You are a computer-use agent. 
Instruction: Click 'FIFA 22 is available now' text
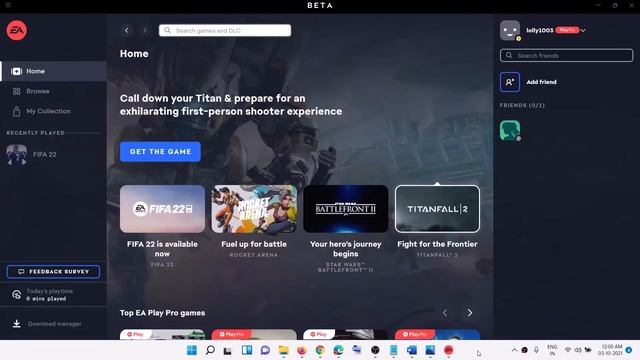tap(162, 249)
